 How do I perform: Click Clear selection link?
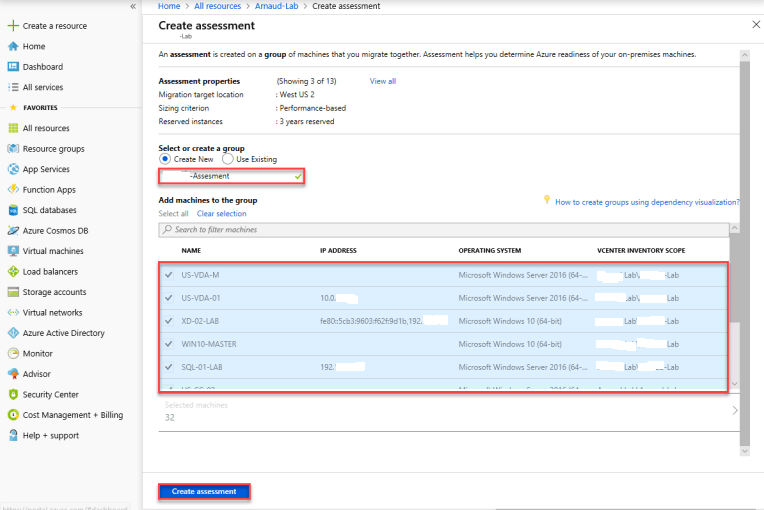click(x=222, y=213)
